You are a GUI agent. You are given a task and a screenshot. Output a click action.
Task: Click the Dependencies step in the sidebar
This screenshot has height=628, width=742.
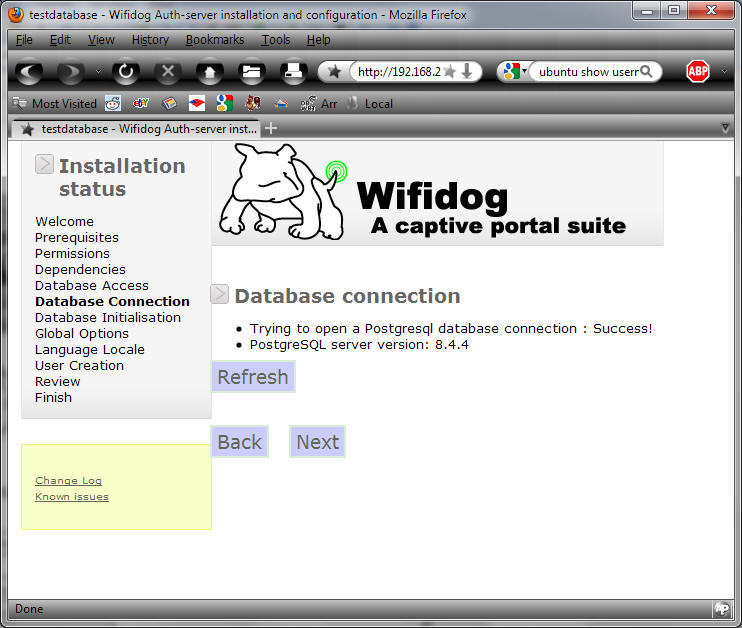click(80, 270)
